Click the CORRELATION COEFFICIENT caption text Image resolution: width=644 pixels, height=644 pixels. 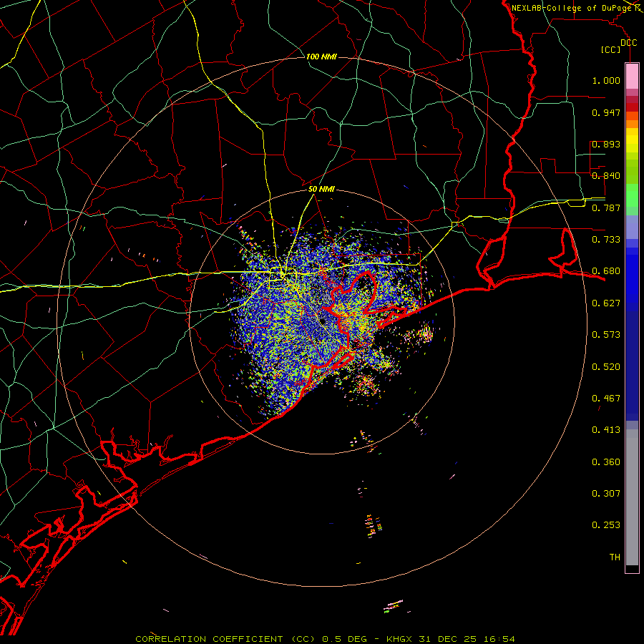[x=210, y=639]
